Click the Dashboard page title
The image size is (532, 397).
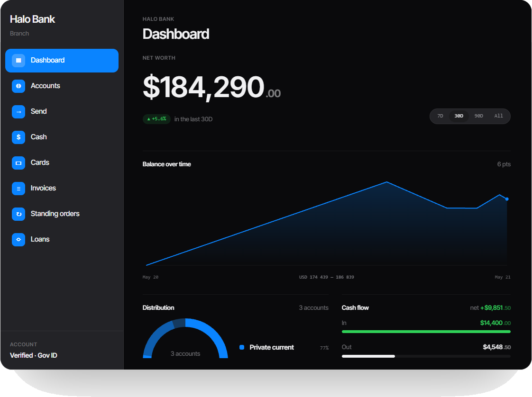pos(176,34)
